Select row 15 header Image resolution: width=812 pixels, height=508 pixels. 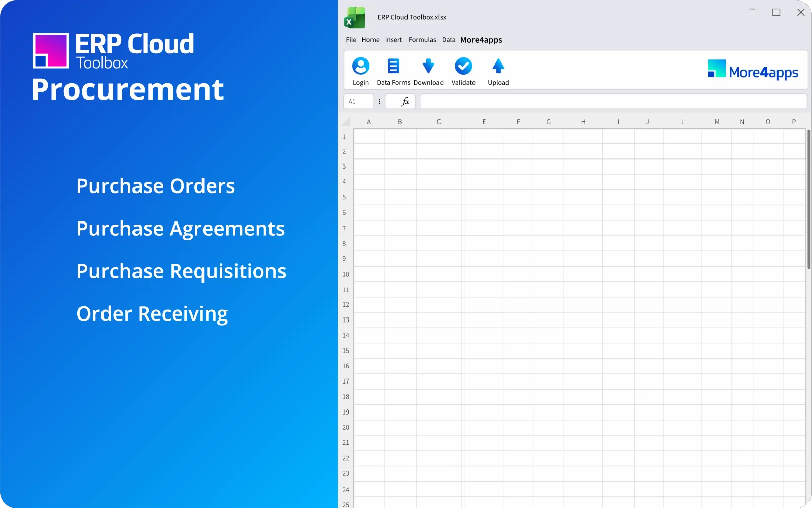pos(346,351)
